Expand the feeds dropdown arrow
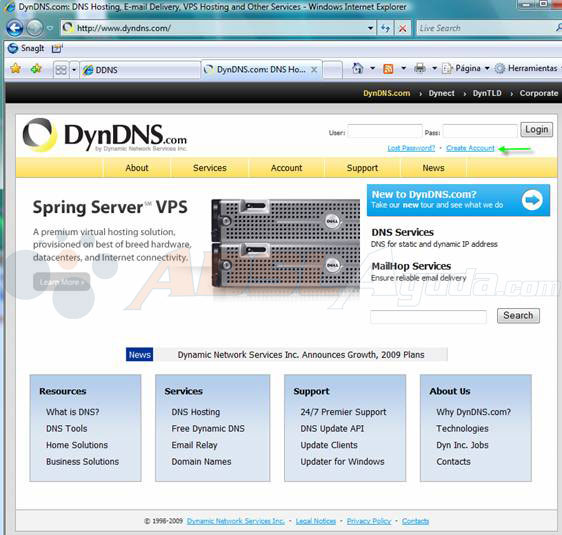Screen dimensions: 562x535 (x=404, y=68)
